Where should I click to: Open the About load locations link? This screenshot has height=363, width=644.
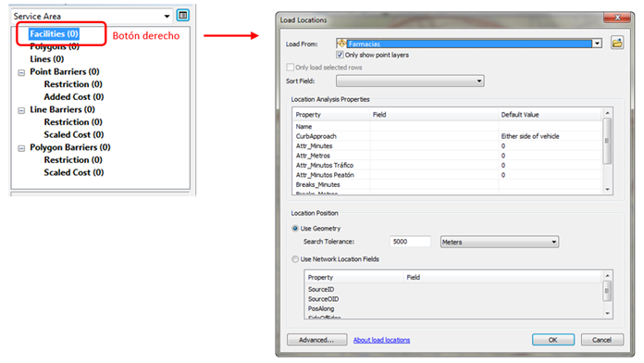(x=381, y=340)
